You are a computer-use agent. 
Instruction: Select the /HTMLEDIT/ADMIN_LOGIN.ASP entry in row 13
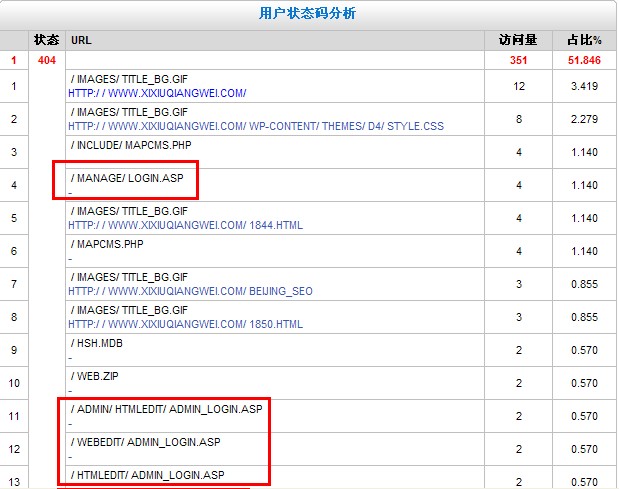click(x=148, y=474)
